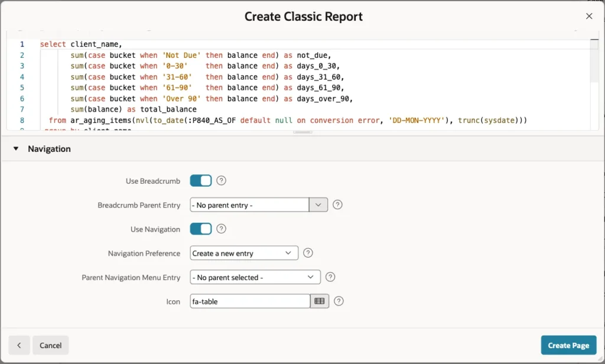Image resolution: width=605 pixels, height=364 pixels.
Task: Open help for Parent Navigation Menu Entry
Action: pos(330,277)
